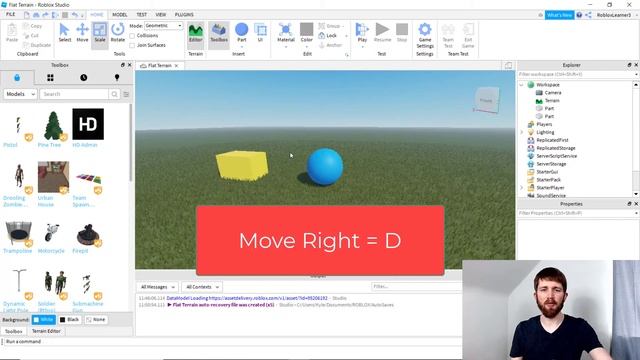640x360 pixels.
Task: Click the Anchor button
Action: click(x=330, y=45)
